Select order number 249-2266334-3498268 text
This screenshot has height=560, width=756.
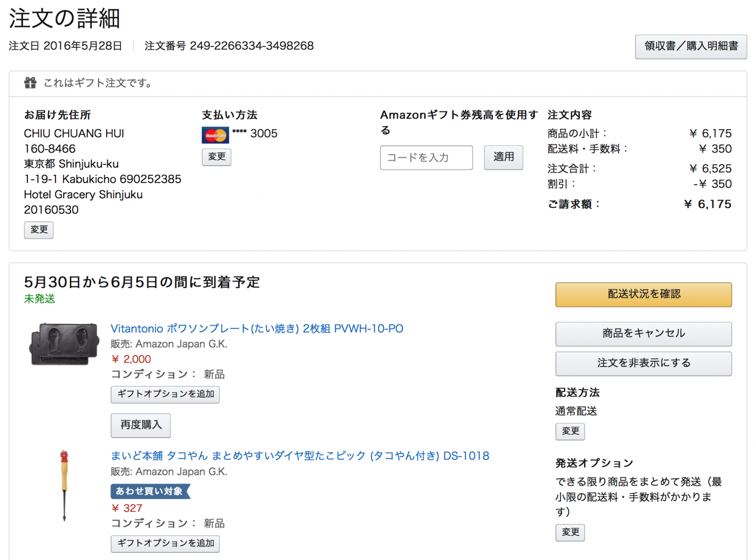pos(251,46)
